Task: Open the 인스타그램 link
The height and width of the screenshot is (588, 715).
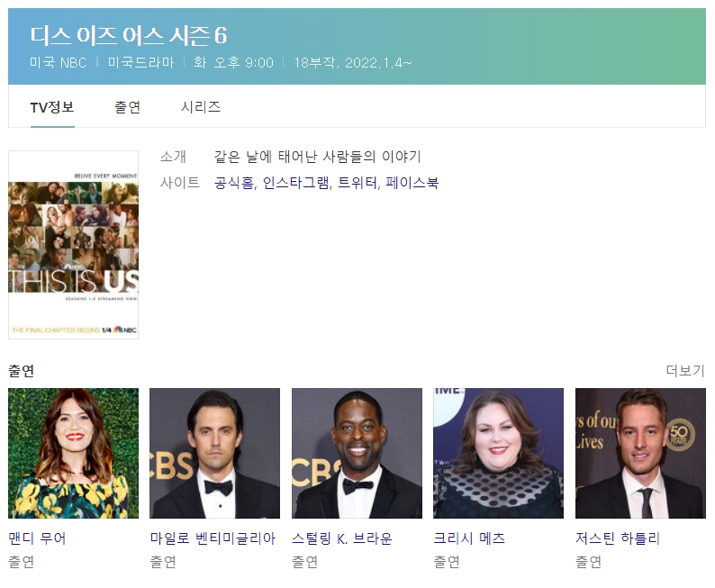Action: click(x=295, y=183)
